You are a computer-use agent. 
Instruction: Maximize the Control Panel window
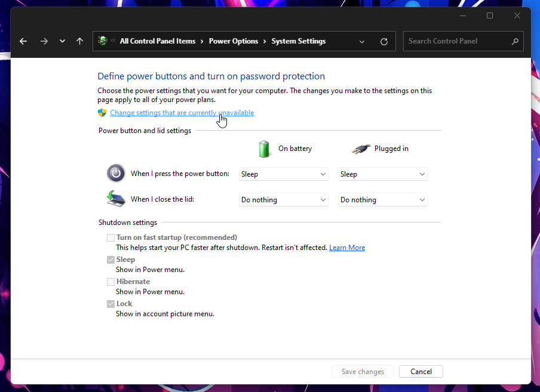(490, 16)
